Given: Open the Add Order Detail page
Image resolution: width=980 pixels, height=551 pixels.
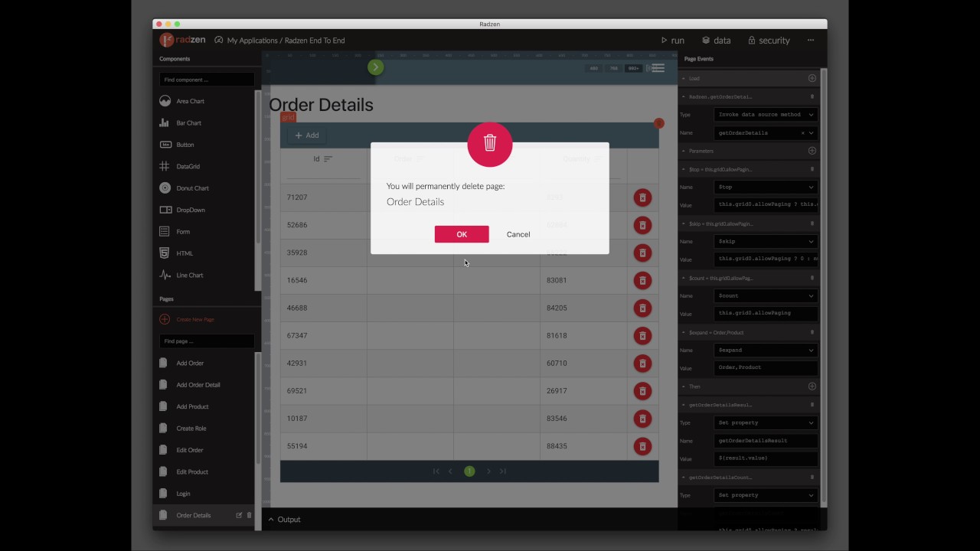Looking at the screenshot, I should pos(198,385).
